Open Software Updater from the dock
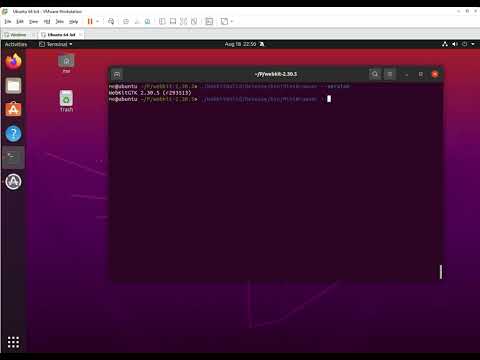 coord(13,182)
